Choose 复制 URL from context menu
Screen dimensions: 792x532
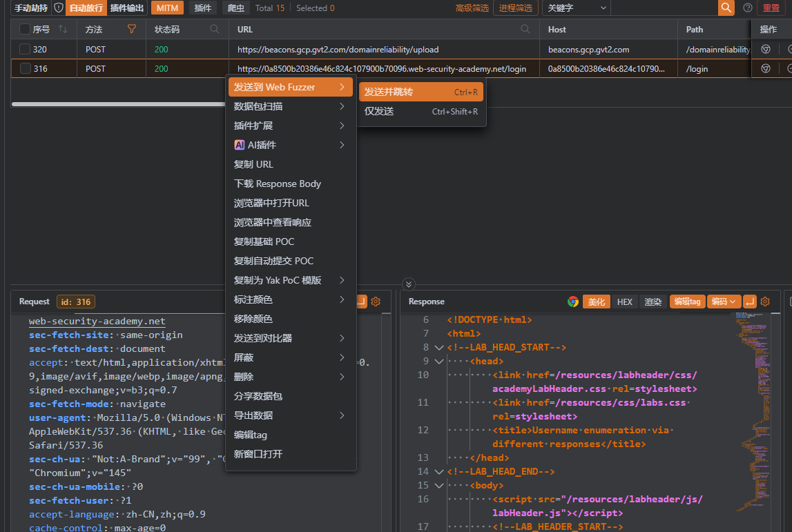(x=253, y=164)
